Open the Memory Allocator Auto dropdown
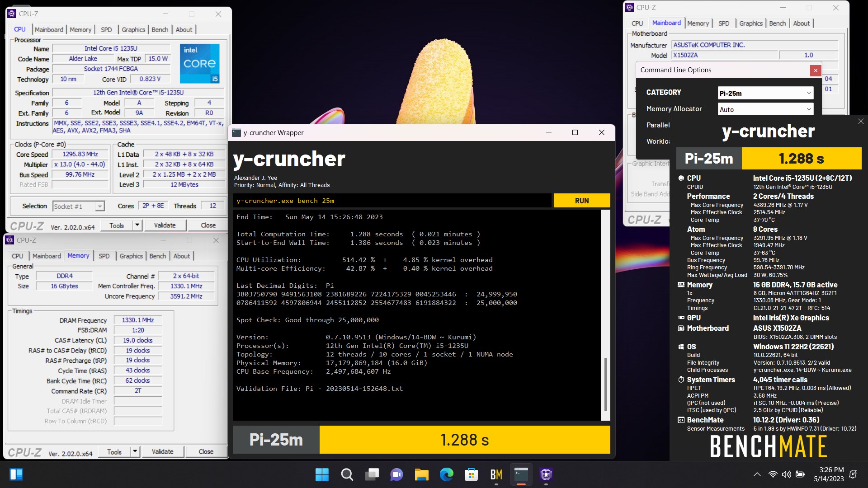The height and width of the screenshot is (488, 868). 765,109
